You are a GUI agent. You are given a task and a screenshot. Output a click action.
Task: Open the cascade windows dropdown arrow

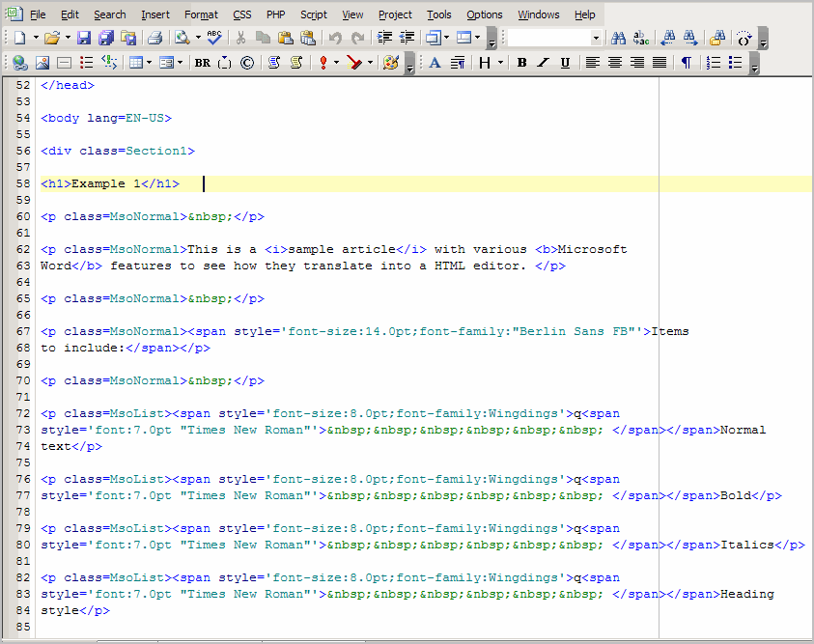point(446,38)
